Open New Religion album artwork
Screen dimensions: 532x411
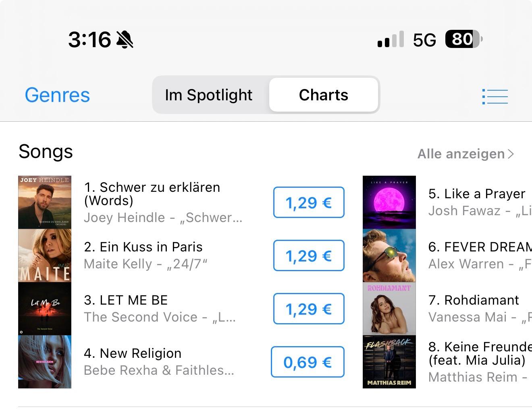click(x=45, y=362)
